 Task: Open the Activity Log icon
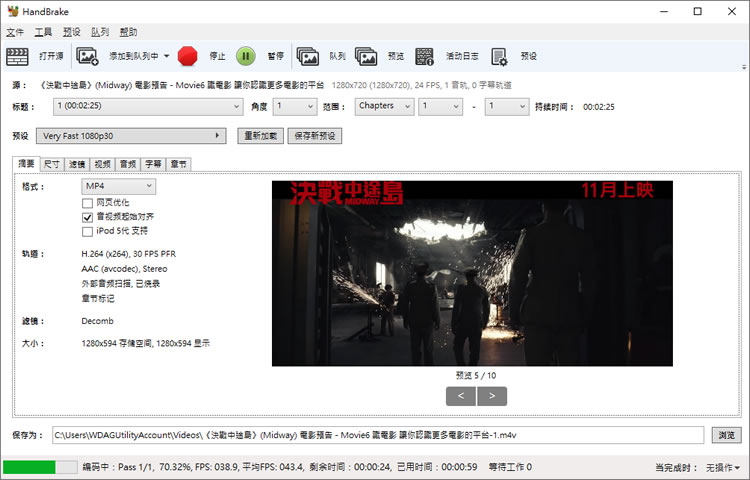click(424, 56)
